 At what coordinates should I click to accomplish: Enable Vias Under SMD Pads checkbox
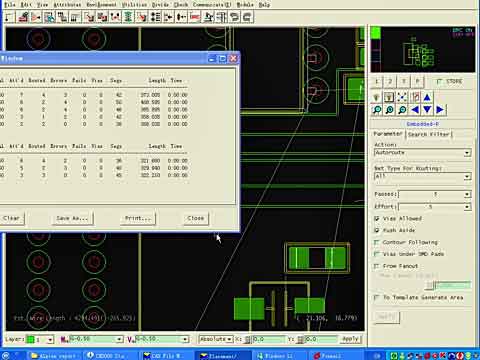[377, 254]
